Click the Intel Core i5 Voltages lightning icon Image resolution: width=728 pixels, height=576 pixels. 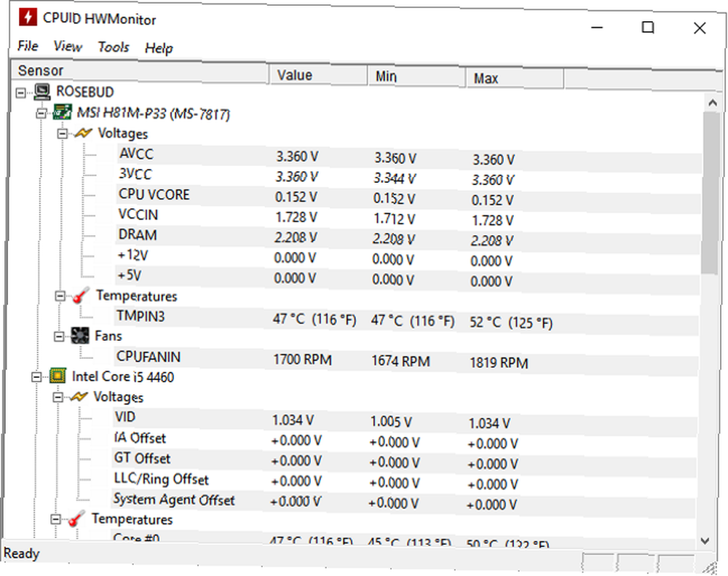click(79, 397)
